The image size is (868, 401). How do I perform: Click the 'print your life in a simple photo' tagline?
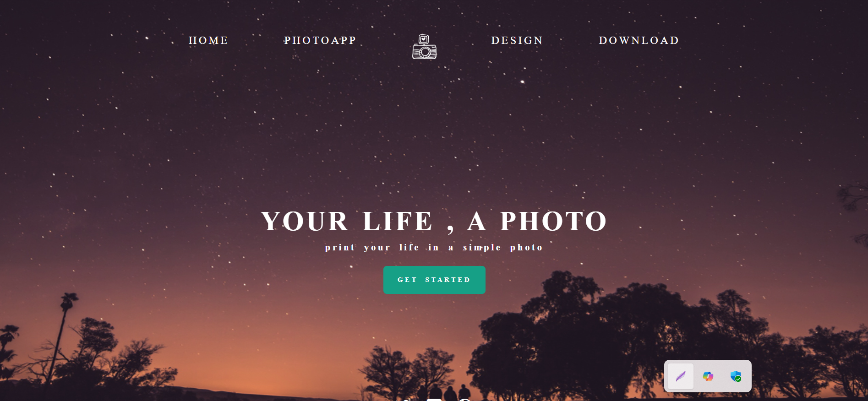(434, 248)
